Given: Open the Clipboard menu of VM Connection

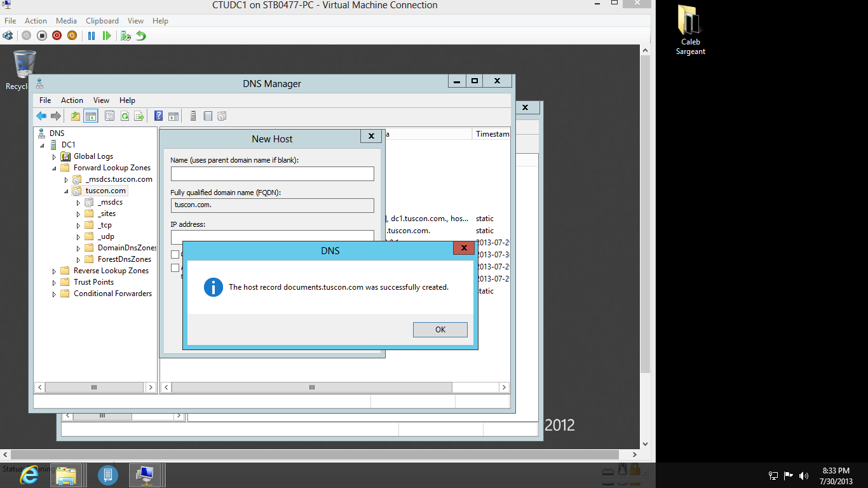Looking at the screenshot, I should coord(102,21).
